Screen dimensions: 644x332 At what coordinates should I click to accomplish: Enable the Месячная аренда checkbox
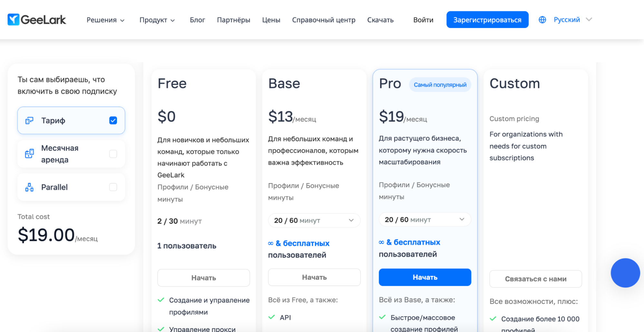click(113, 154)
